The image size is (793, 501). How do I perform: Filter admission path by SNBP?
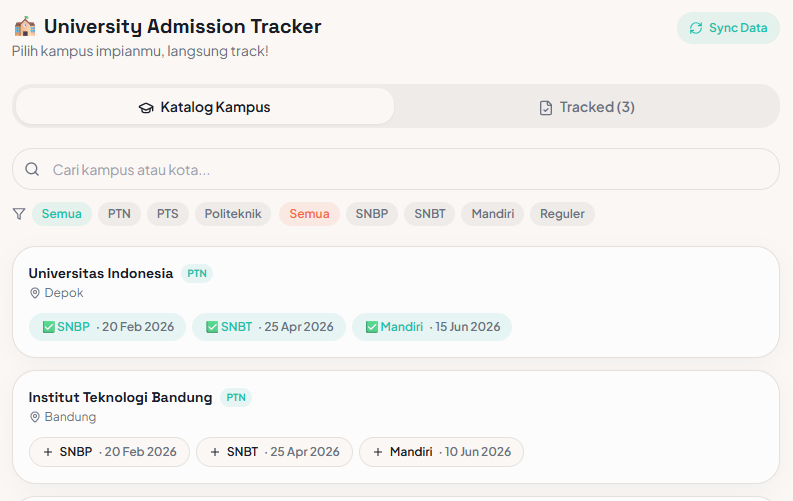(x=372, y=214)
